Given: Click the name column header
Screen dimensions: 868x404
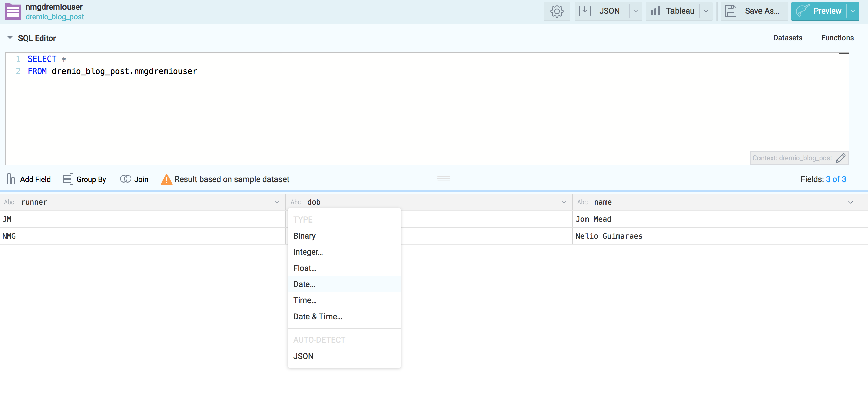Looking at the screenshot, I should (715, 202).
